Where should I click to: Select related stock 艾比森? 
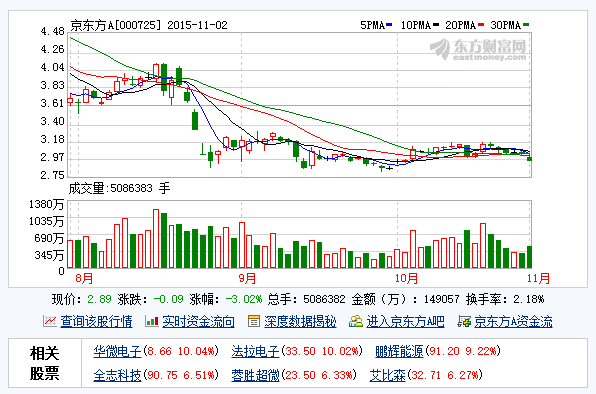(x=387, y=375)
